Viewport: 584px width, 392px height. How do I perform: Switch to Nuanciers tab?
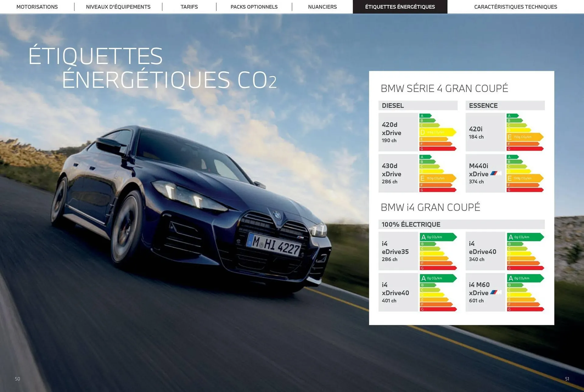(x=322, y=7)
